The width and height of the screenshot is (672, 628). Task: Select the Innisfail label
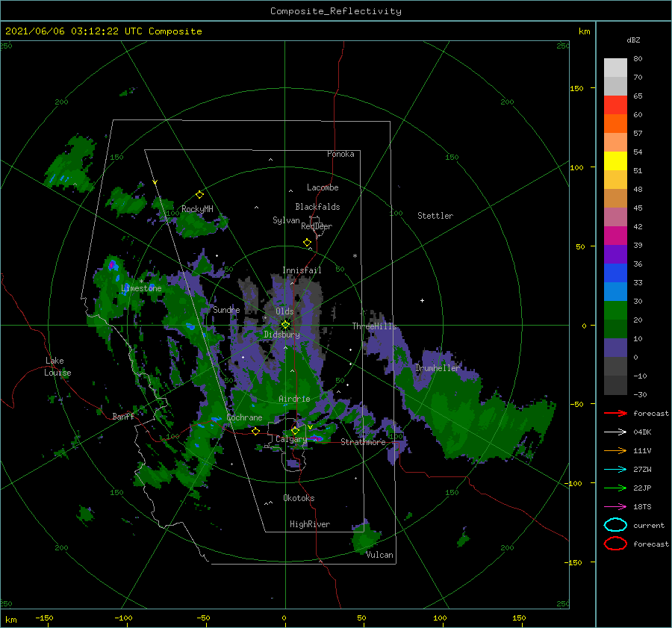tap(302, 270)
